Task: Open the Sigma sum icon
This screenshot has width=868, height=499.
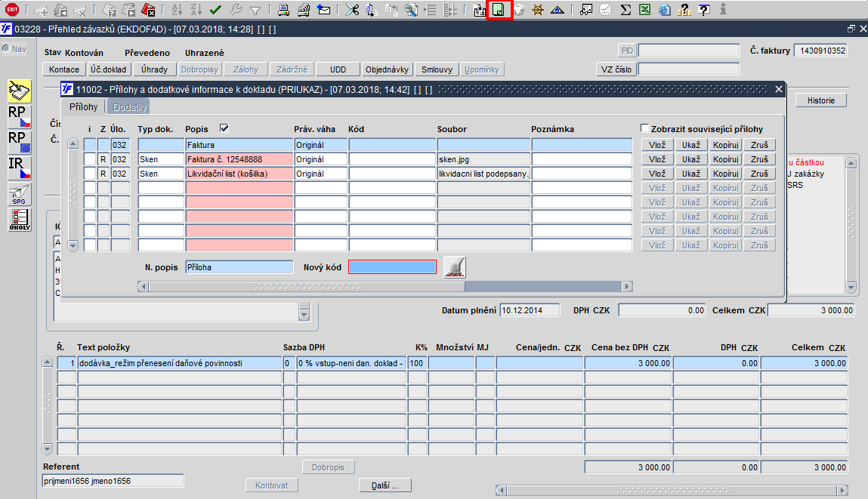Action: [626, 9]
